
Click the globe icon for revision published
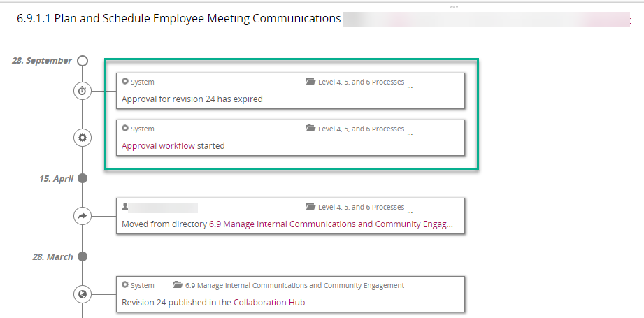pyautogui.click(x=82, y=294)
